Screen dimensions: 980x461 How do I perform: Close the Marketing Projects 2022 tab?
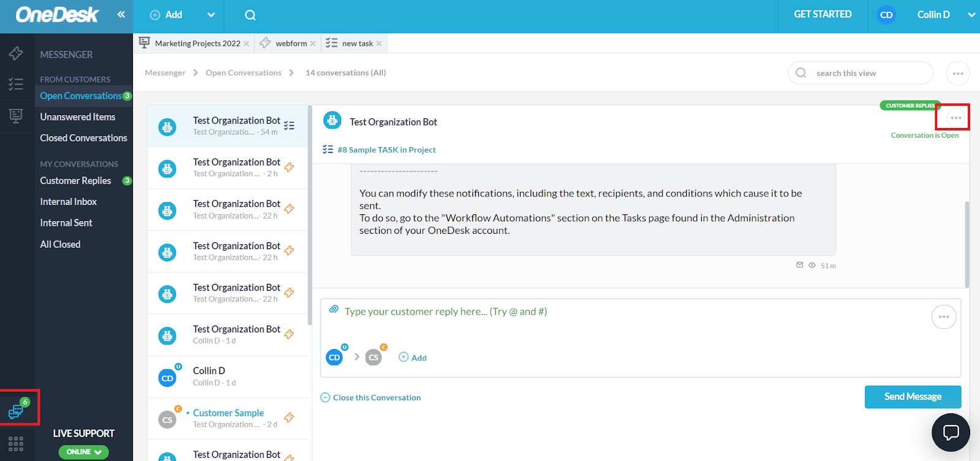246,43
